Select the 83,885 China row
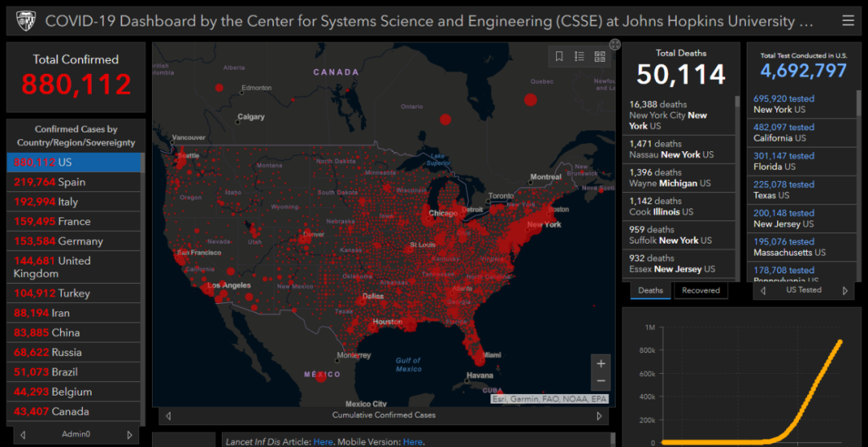Image resolution: width=868 pixels, height=447 pixels. (74, 332)
